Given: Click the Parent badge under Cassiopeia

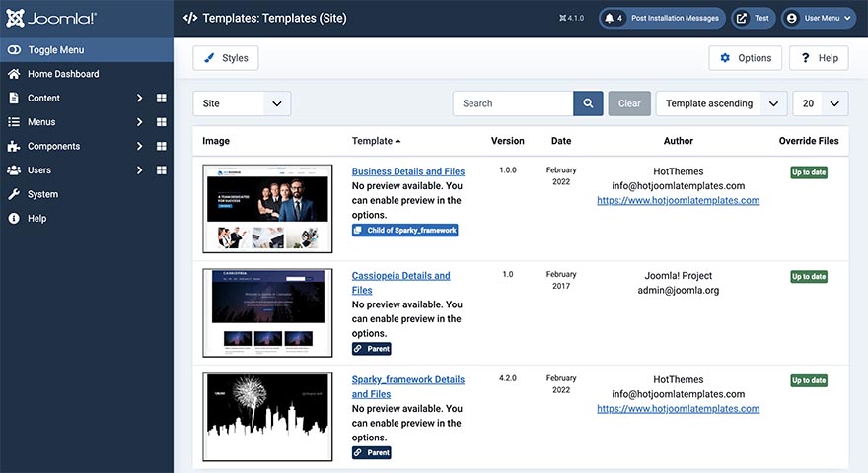Looking at the screenshot, I should (x=372, y=349).
